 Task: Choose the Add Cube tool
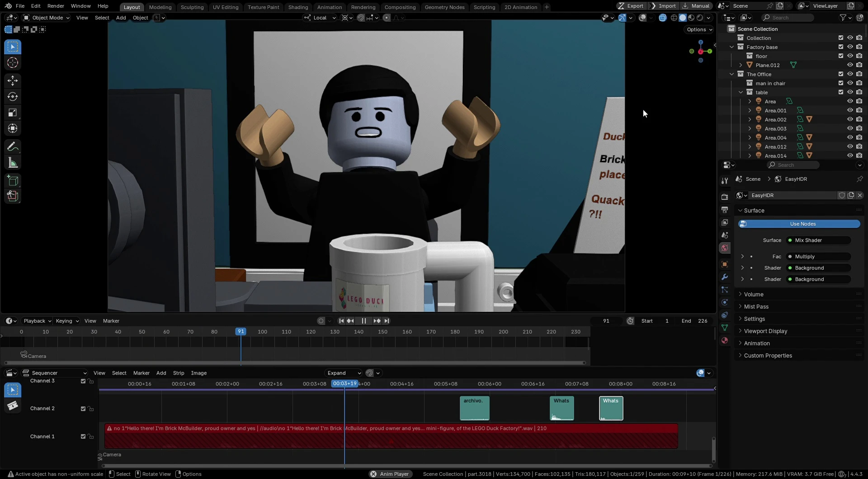point(13,181)
